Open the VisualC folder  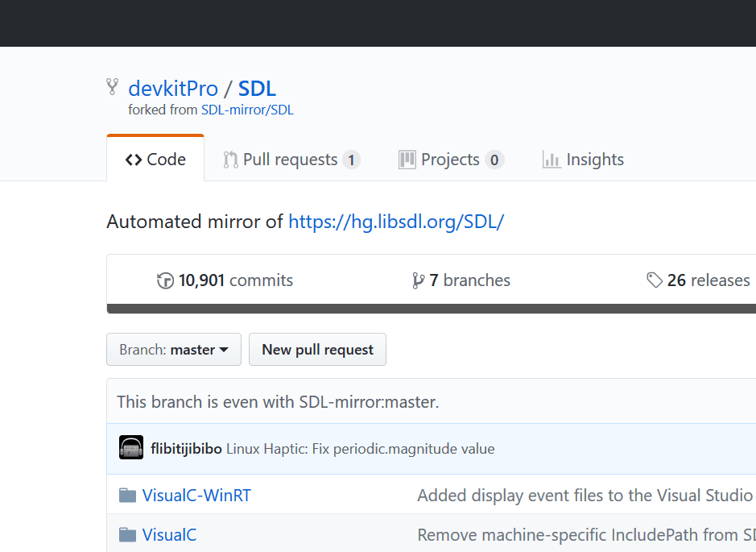tap(169, 535)
